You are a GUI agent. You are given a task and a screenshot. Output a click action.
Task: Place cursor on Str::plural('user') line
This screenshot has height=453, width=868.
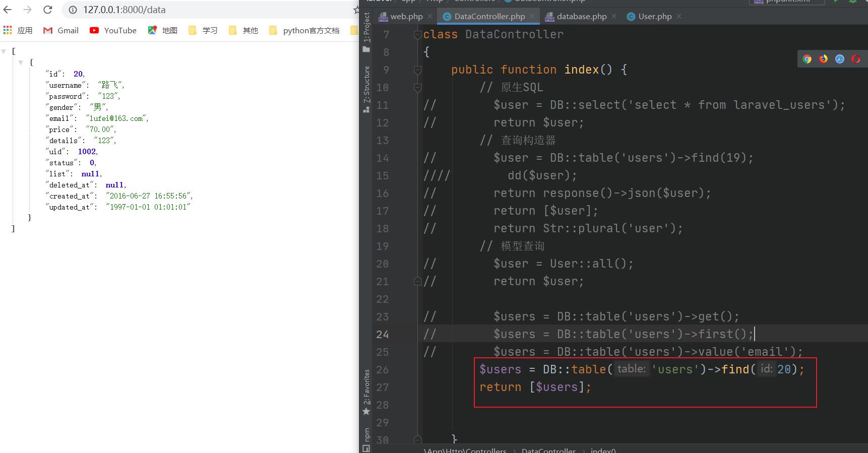[588, 228]
